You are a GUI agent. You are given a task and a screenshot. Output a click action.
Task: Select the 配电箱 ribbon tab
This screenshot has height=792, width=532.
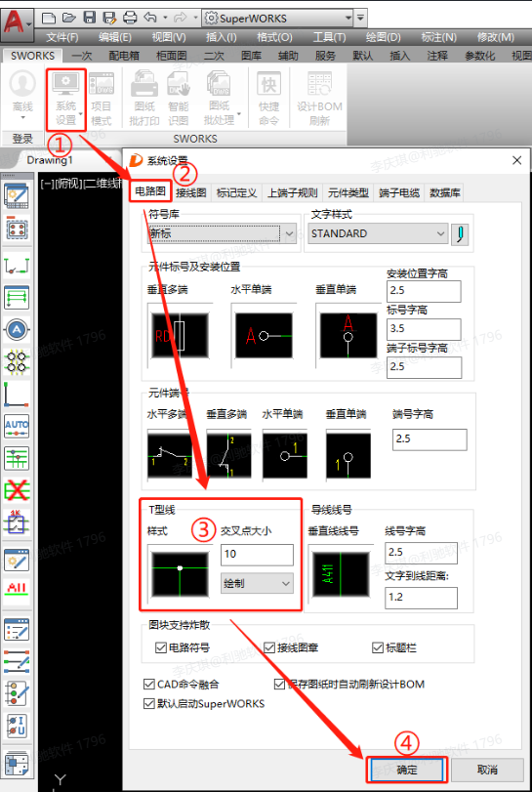pos(124,56)
